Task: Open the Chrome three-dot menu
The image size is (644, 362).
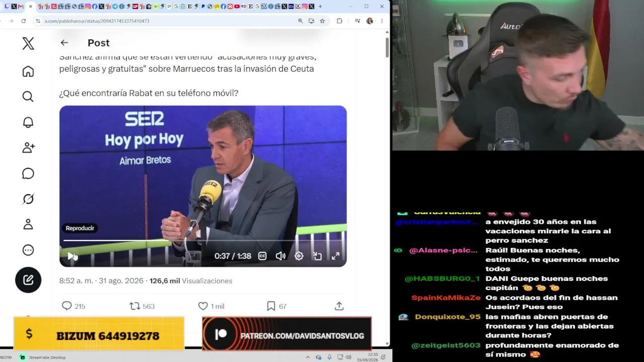Action: [x=382, y=21]
